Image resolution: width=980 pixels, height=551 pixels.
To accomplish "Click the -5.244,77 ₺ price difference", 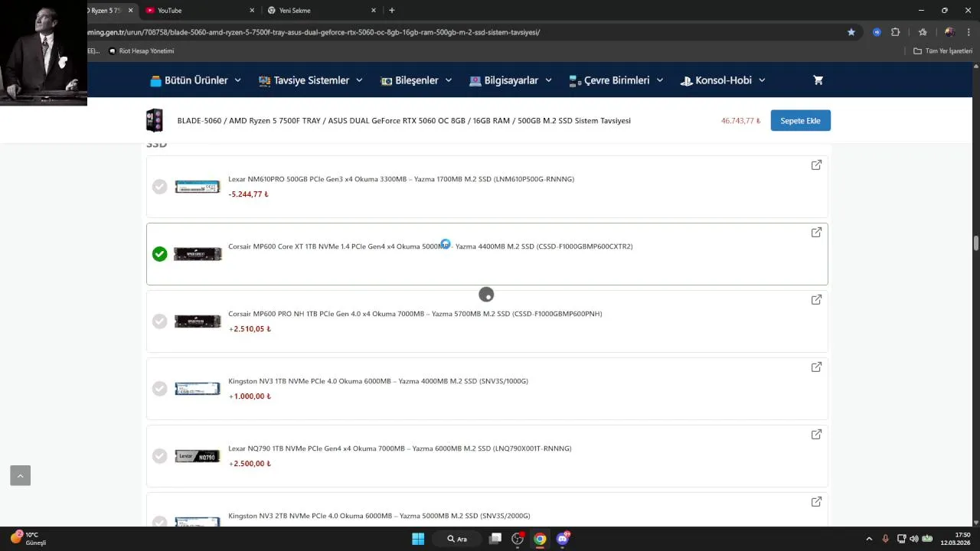I will [248, 194].
